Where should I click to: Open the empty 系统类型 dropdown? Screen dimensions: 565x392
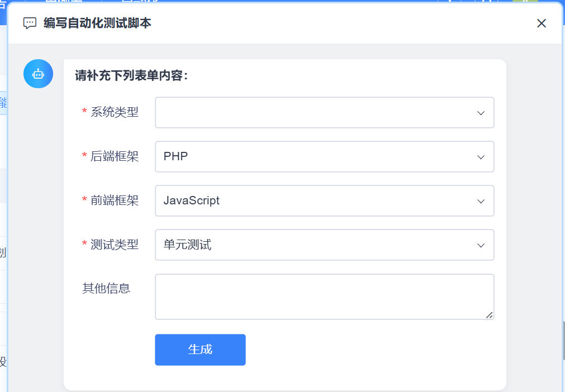pos(313,113)
